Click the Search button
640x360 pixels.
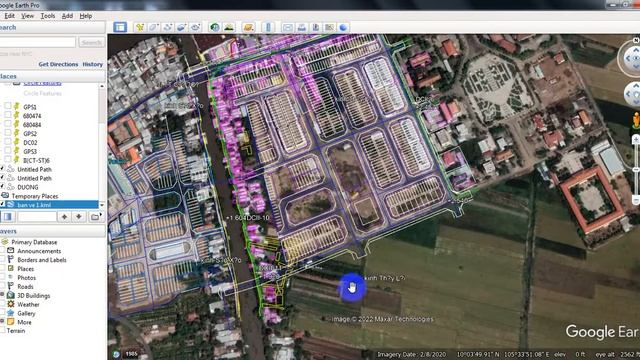(x=91, y=42)
